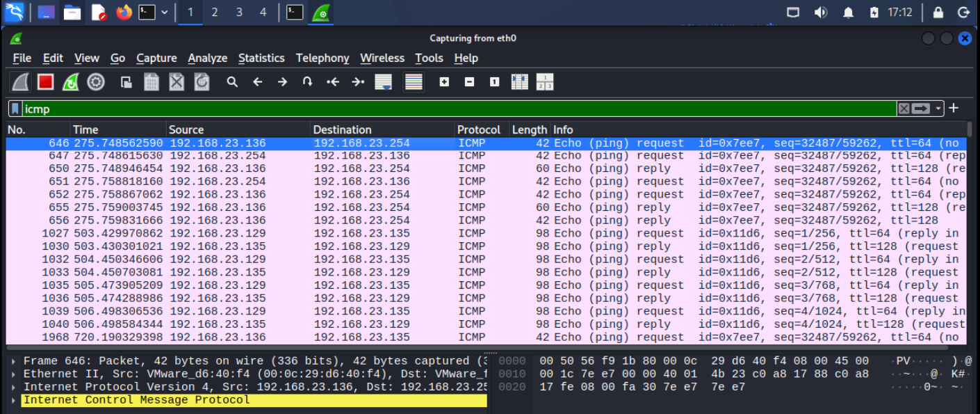The image size is (980, 414).
Task: Toggle packet list colorization
Action: [x=414, y=82]
